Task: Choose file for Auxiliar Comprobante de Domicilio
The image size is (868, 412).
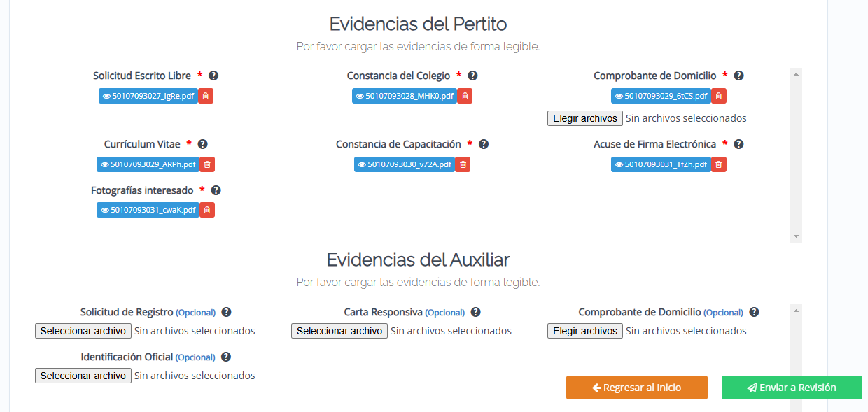Action: pos(584,331)
